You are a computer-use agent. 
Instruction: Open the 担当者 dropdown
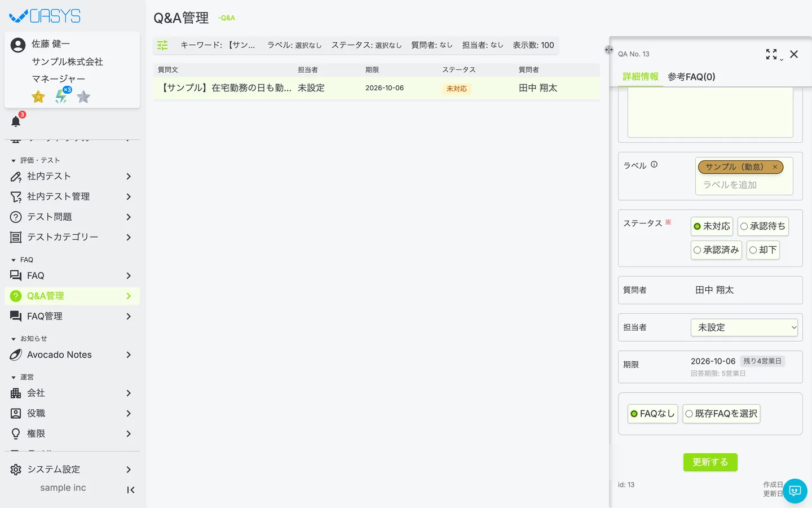[x=744, y=327]
